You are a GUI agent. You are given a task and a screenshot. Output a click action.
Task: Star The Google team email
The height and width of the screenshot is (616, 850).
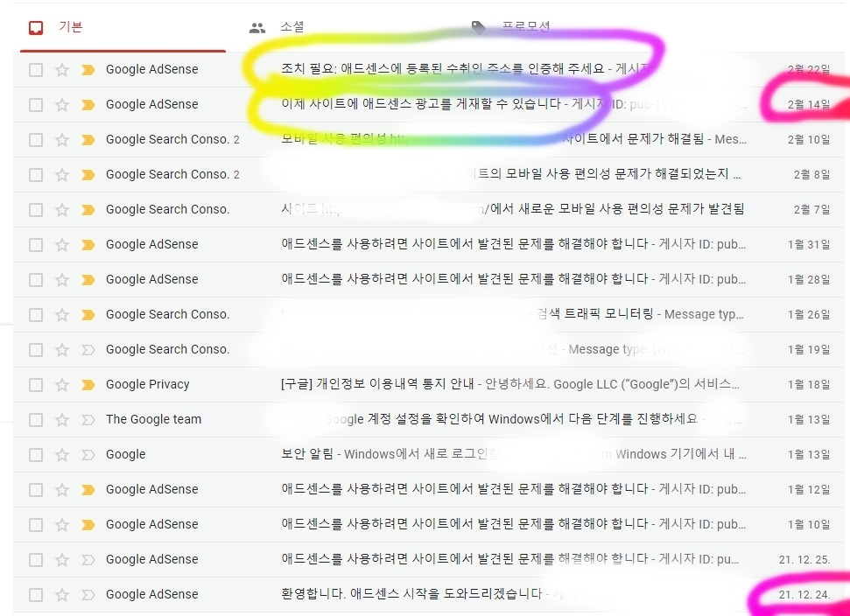coord(62,420)
